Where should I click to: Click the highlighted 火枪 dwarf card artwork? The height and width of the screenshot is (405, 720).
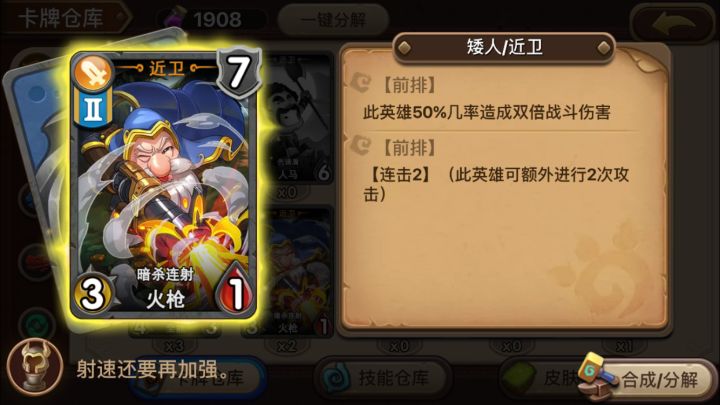pos(163,185)
